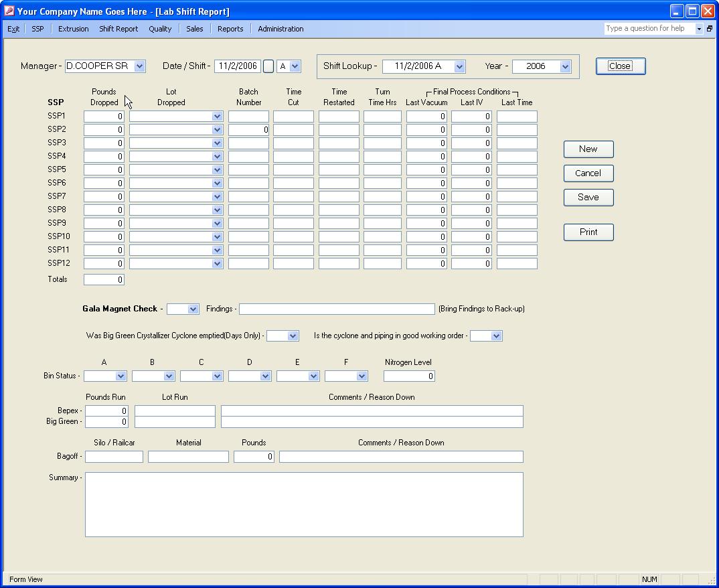
Task: Click into the Summary text area
Action: tap(303, 504)
